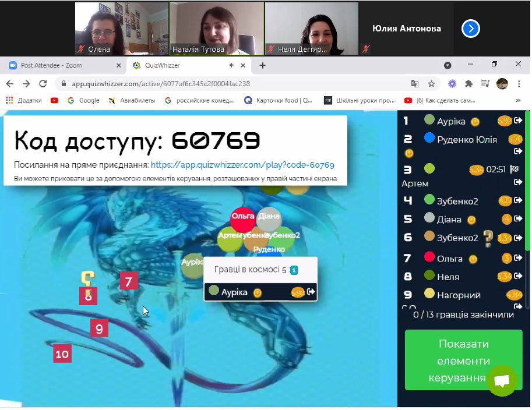
Task: Remove Ольга with the exit icon
Action: click(x=518, y=258)
